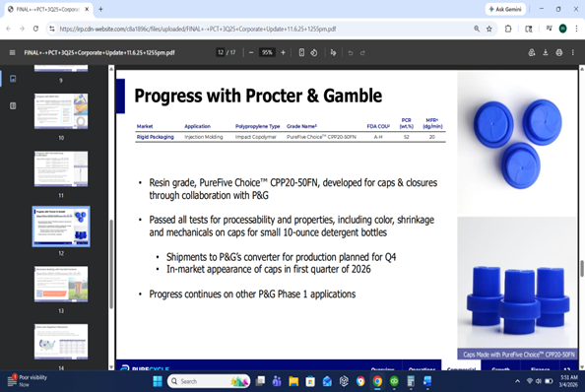Viewport: 585px width, 392px height.
Task: Click the bullet about Shipments to P&G's converter
Action: pyautogui.click(x=281, y=257)
